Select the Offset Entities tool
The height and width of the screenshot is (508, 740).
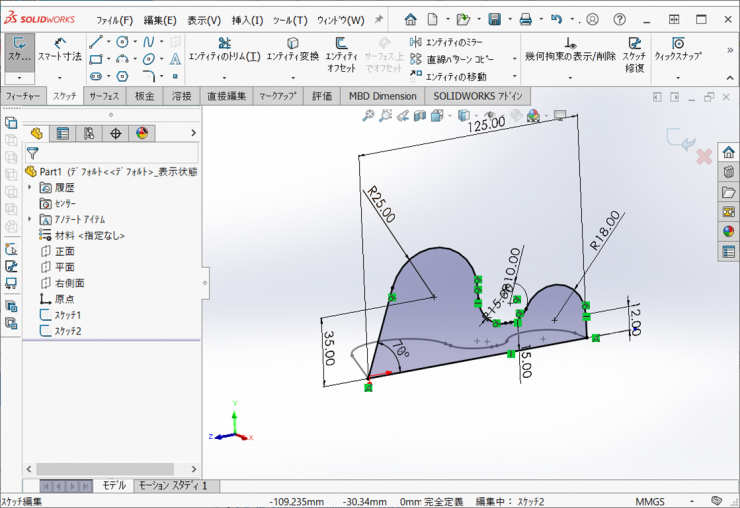click(341, 50)
